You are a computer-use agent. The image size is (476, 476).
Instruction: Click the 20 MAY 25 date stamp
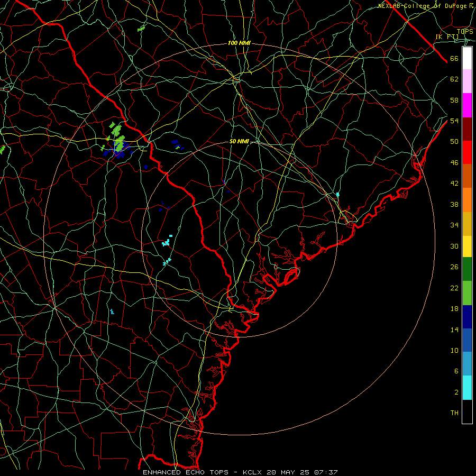tap(288, 472)
